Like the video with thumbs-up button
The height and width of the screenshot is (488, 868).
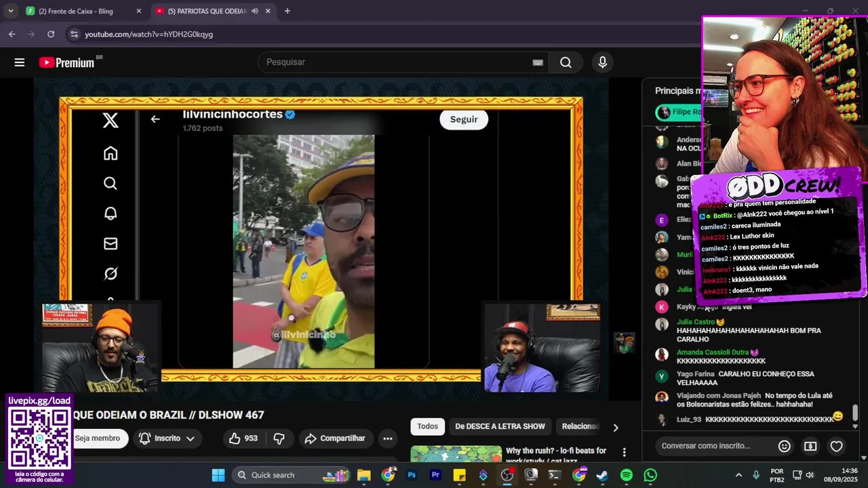pos(243,439)
